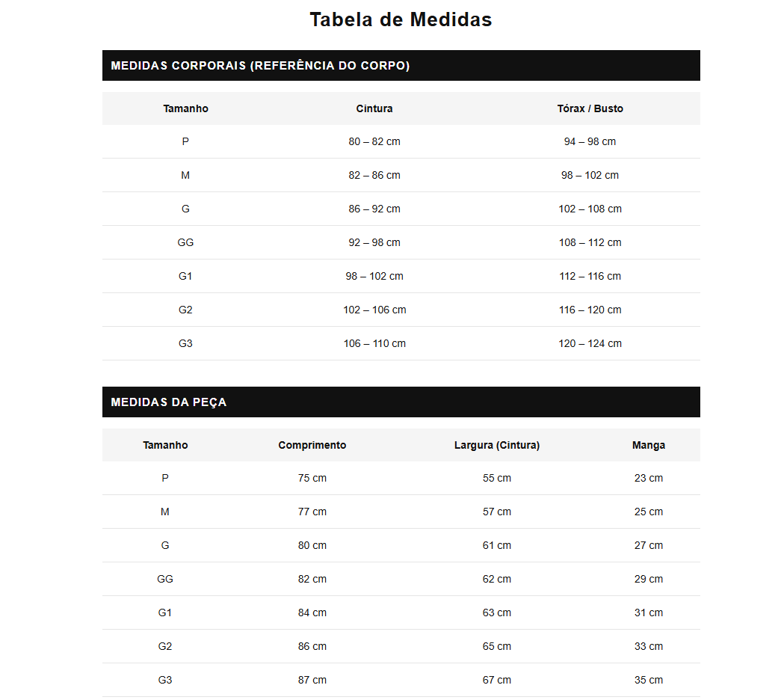Viewport: 784px width, 700px height.
Task: Select the "Manga" column header
Action: tap(649, 445)
